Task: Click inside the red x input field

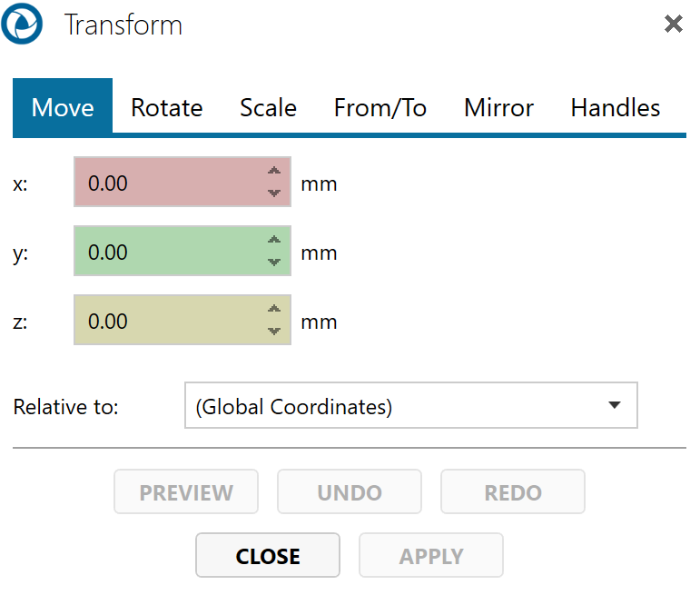Action: [168, 183]
